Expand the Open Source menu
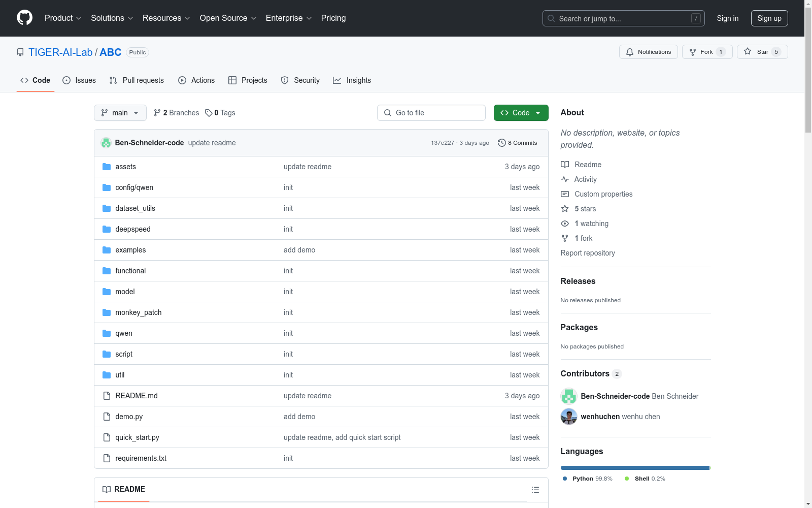The image size is (812, 508). tap(228, 18)
